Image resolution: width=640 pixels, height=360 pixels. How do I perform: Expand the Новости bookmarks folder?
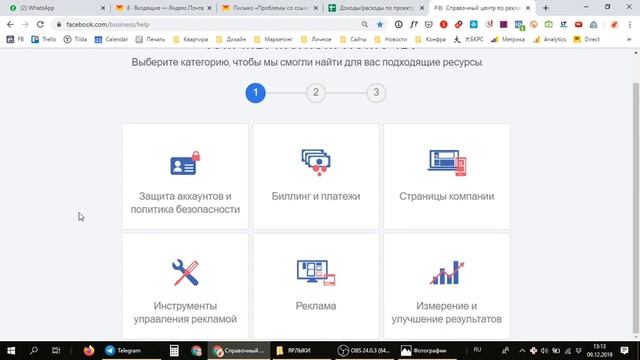click(x=391, y=40)
